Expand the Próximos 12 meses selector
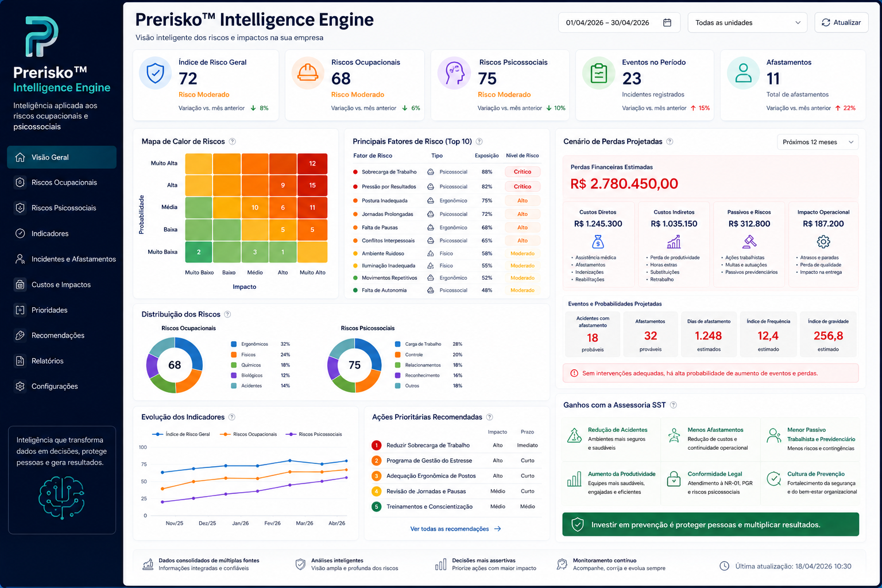Viewport: 882px width, 588px height. click(x=818, y=142)
